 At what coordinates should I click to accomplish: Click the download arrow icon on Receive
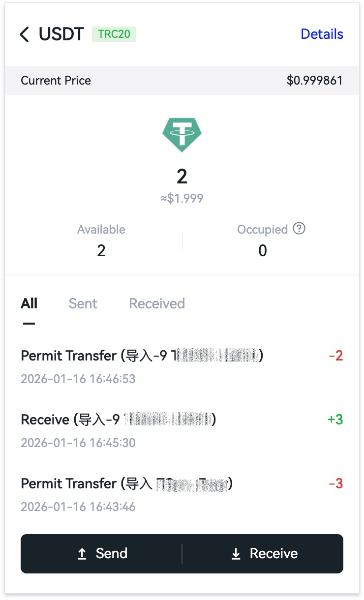tap(236, 554)
